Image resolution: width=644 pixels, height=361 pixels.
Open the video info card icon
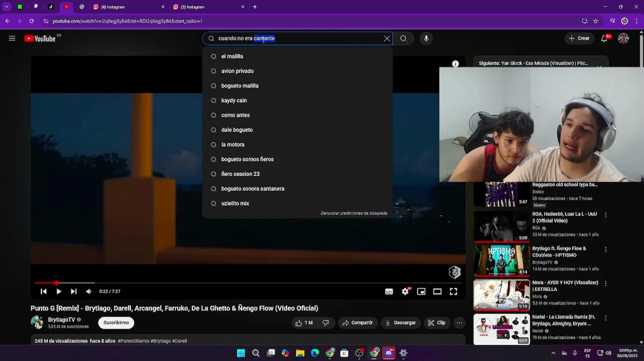coord(455,64)
